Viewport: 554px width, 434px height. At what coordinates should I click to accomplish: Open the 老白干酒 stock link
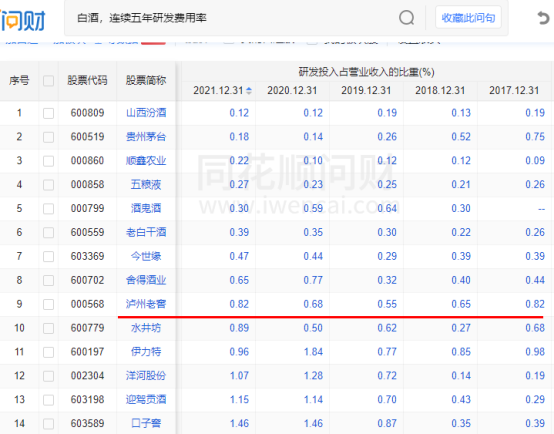146,232
